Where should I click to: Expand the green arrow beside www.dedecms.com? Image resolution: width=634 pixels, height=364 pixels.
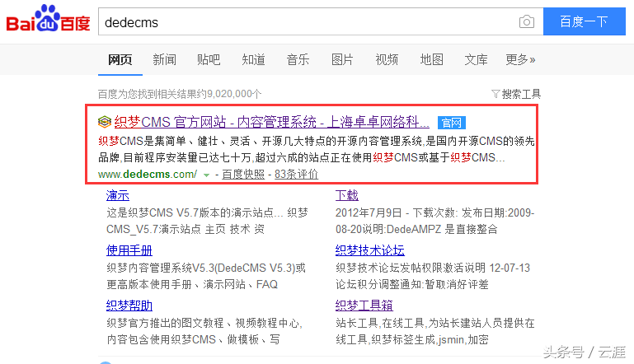click(206, 175)
